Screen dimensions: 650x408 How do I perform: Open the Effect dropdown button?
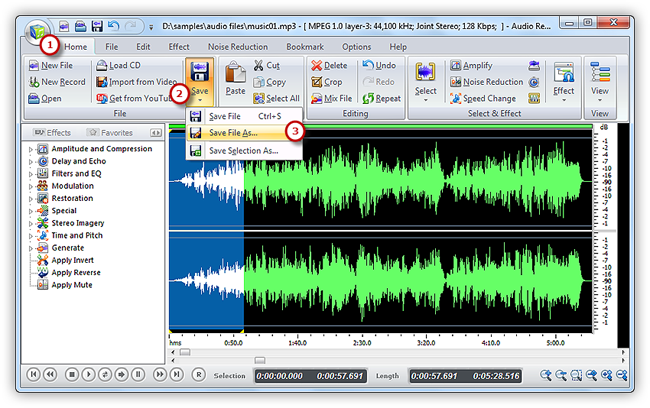click(x=563, y=82)
